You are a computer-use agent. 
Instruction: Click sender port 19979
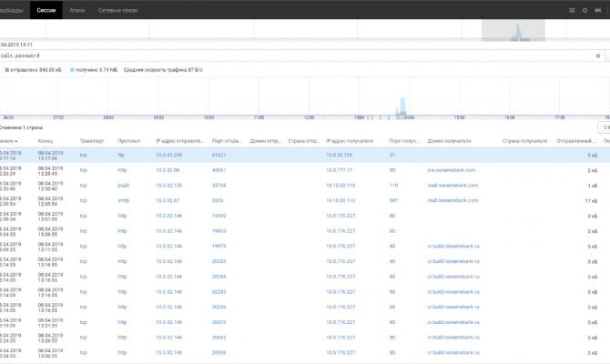pos(219,247)
